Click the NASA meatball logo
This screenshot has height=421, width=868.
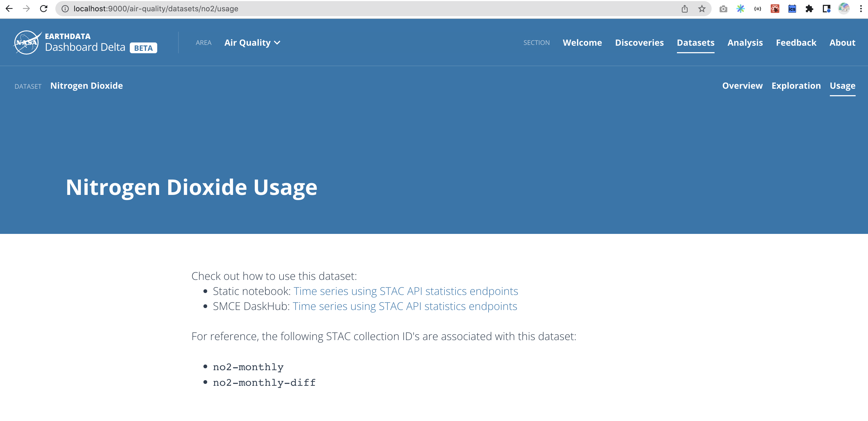coord(27,42)
